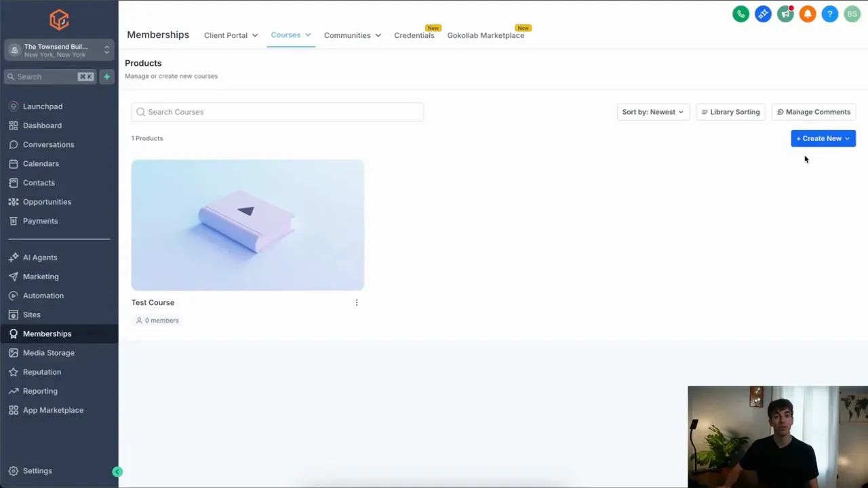Click the 0 members label
The image size is (868, 488).
(157, 321)
